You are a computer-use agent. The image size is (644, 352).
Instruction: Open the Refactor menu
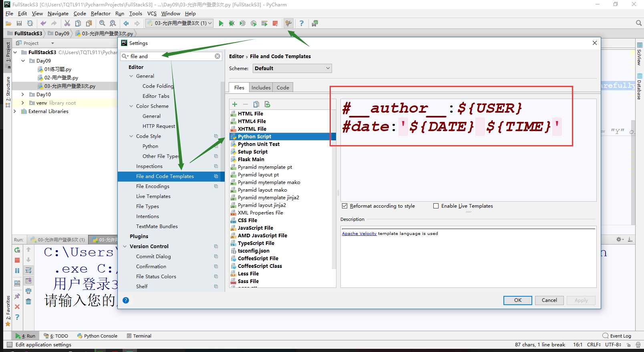[x=101, y=13]
